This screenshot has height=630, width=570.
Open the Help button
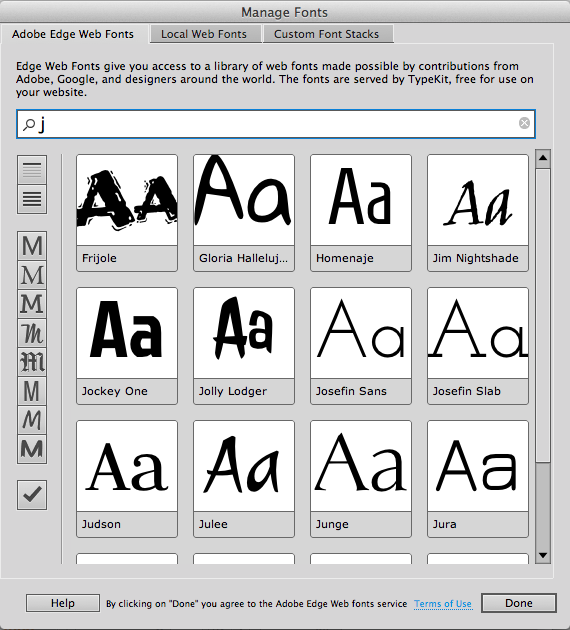(x=63, y=603)
